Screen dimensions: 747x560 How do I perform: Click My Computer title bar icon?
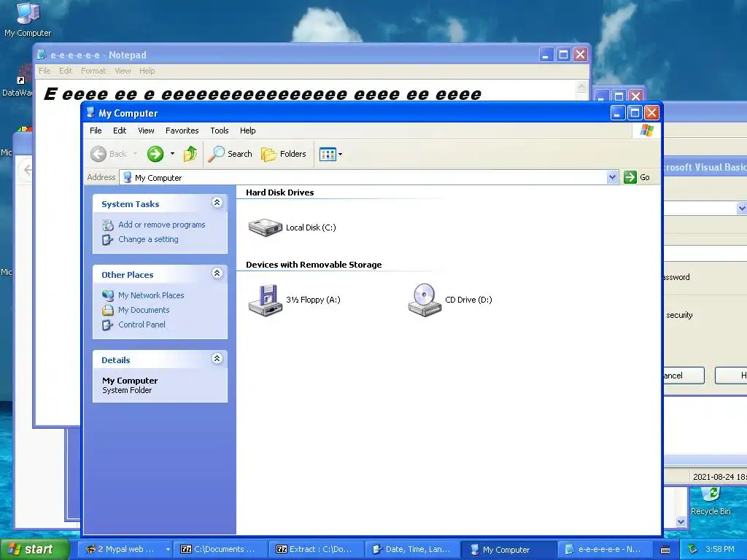tap(90, 112)
